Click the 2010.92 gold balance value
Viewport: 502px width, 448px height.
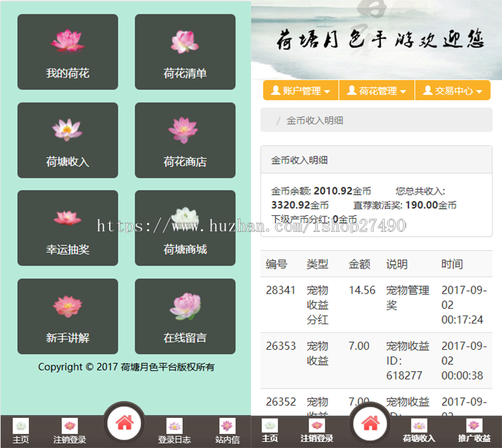point(333,191)
